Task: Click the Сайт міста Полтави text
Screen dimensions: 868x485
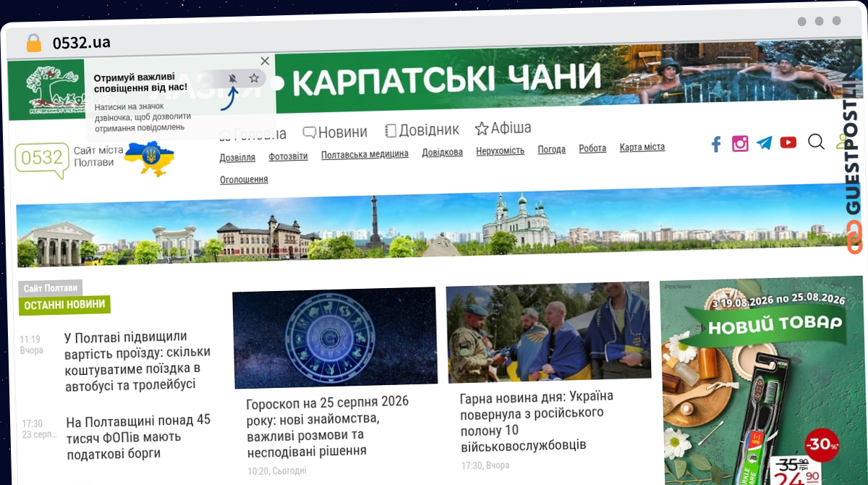Action: [x=98, y=156]
